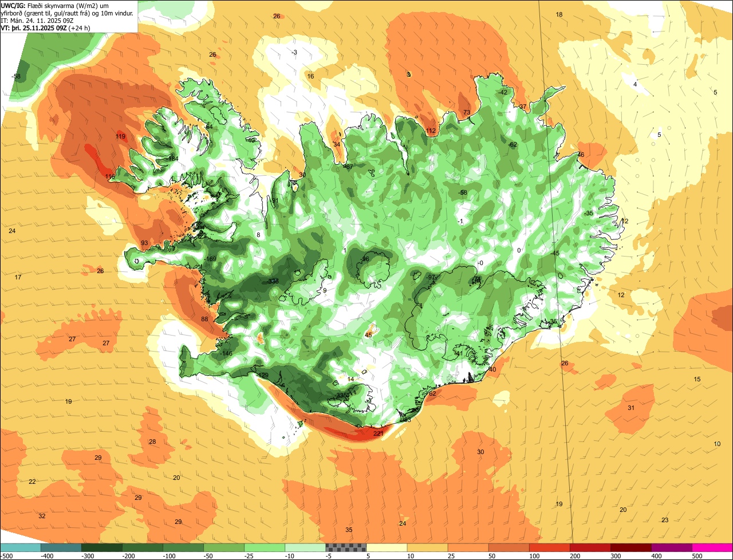
Task: Pick the pale green -10 to -5 legend swatch
Action: 305,547
